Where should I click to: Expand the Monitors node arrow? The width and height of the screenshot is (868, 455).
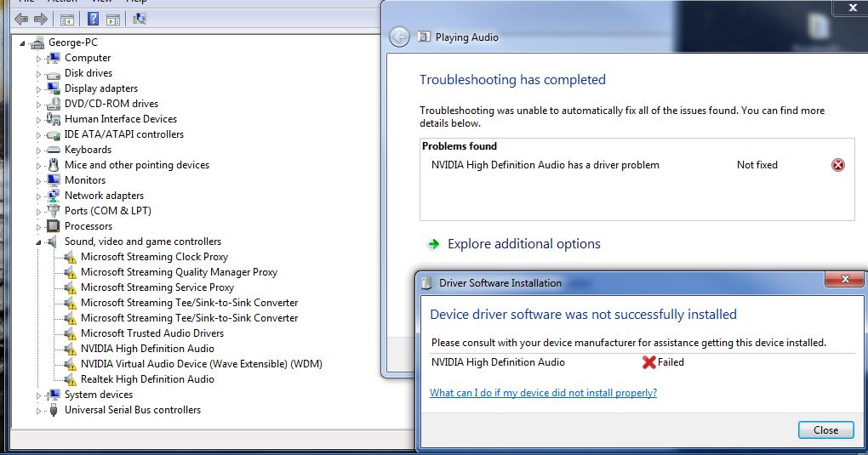(x=39, y=181)
